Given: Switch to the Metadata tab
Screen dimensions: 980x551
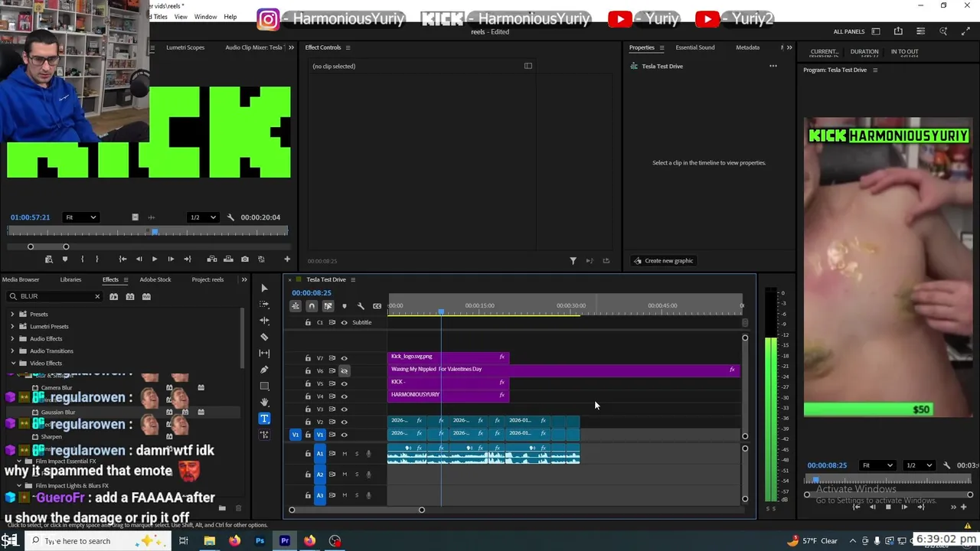Looking at the screenshot, I should [x=748, y=47].
